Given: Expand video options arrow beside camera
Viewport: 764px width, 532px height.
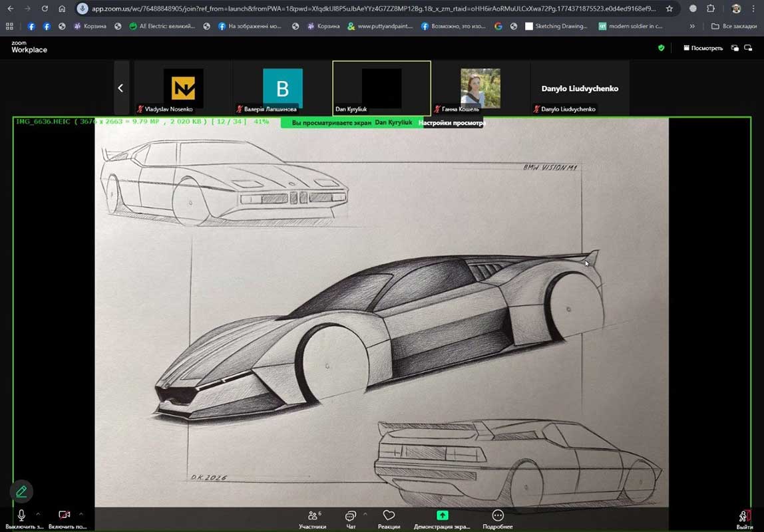Looking at the screenshot, I should point(81,514).
